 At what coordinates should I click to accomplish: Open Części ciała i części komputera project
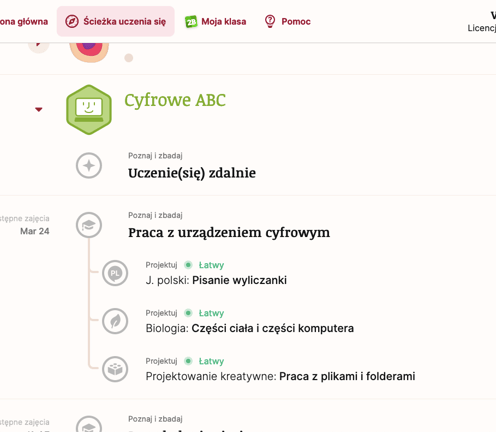(x=273, y=328)
